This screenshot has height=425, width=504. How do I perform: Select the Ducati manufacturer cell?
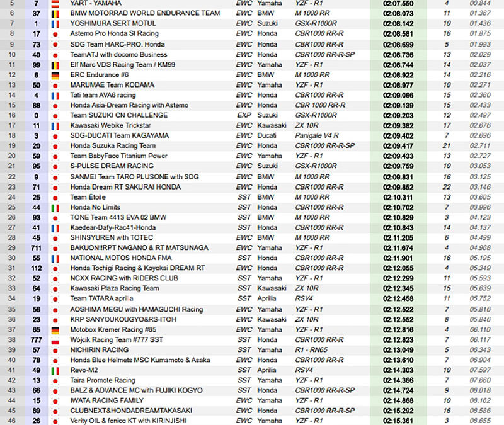pyautogui.click(x=266, y=135)
